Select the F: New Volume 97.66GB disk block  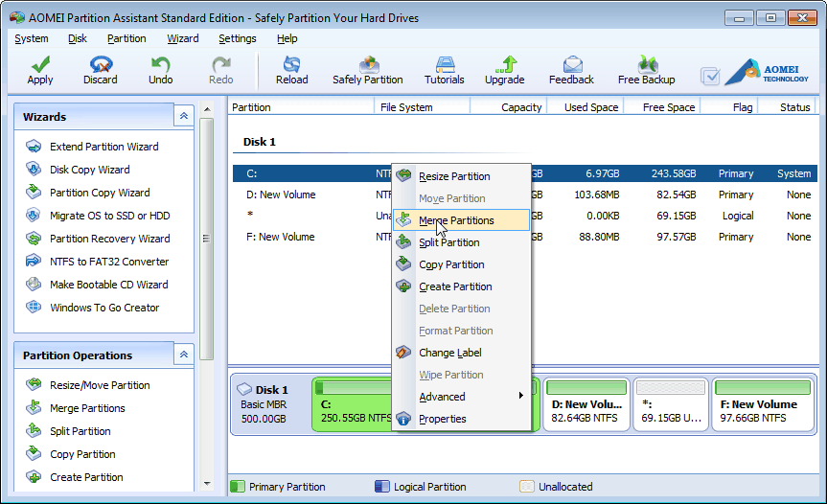coord(763,404)
